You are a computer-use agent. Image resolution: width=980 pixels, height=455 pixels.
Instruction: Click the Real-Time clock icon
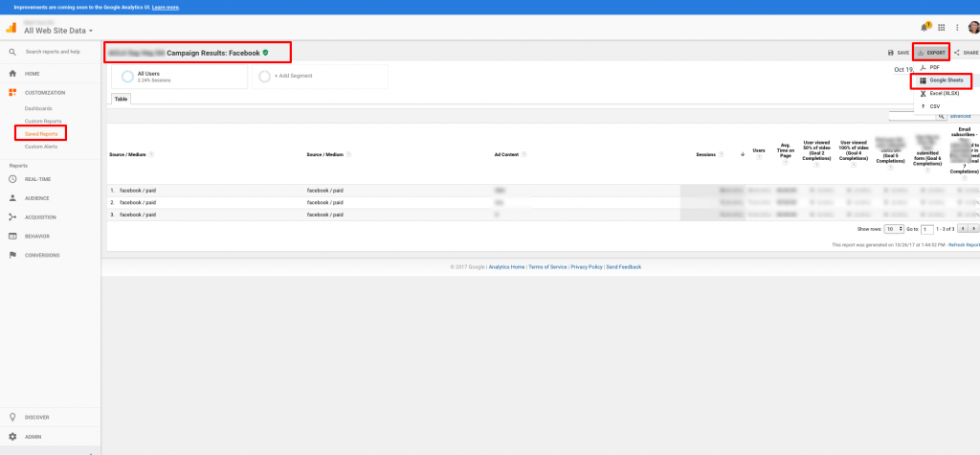click(11, 179)
